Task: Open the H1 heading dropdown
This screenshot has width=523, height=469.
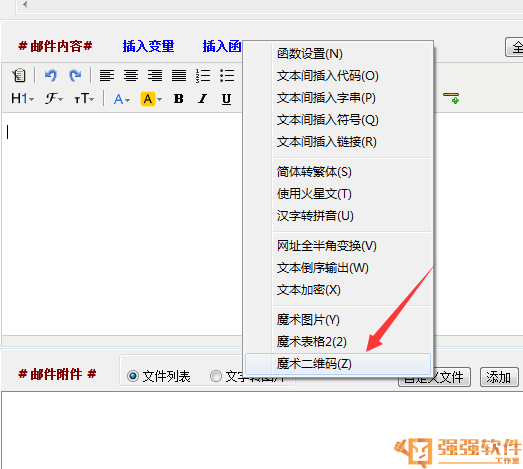Action: (22, 99)
